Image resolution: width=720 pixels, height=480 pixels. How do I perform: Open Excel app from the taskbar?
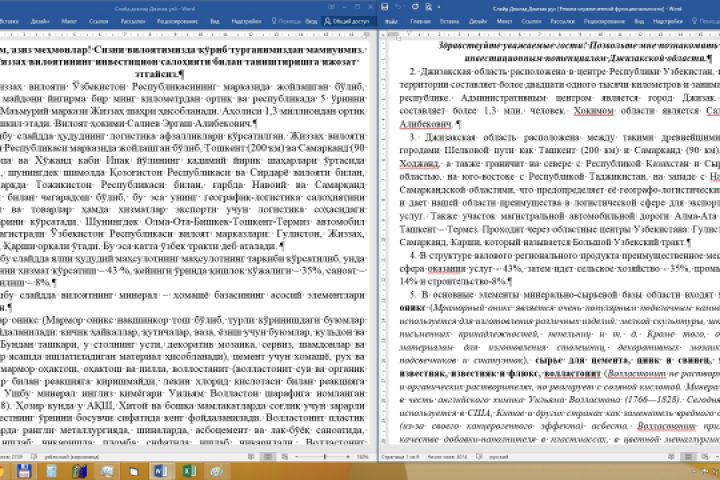(189, 471)
